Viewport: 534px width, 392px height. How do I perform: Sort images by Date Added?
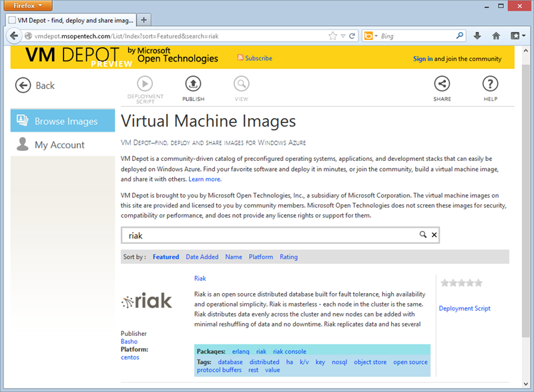click(202, 257)
